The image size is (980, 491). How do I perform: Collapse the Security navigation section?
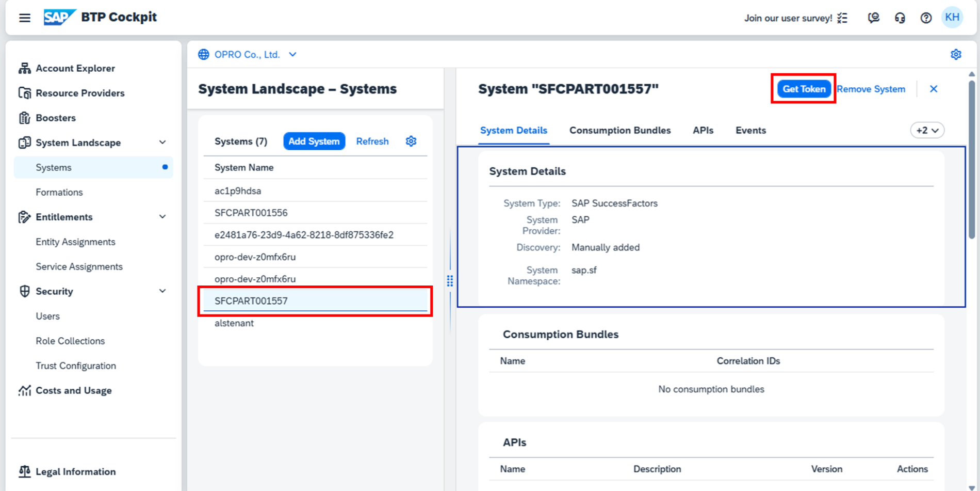coord(162,291)
